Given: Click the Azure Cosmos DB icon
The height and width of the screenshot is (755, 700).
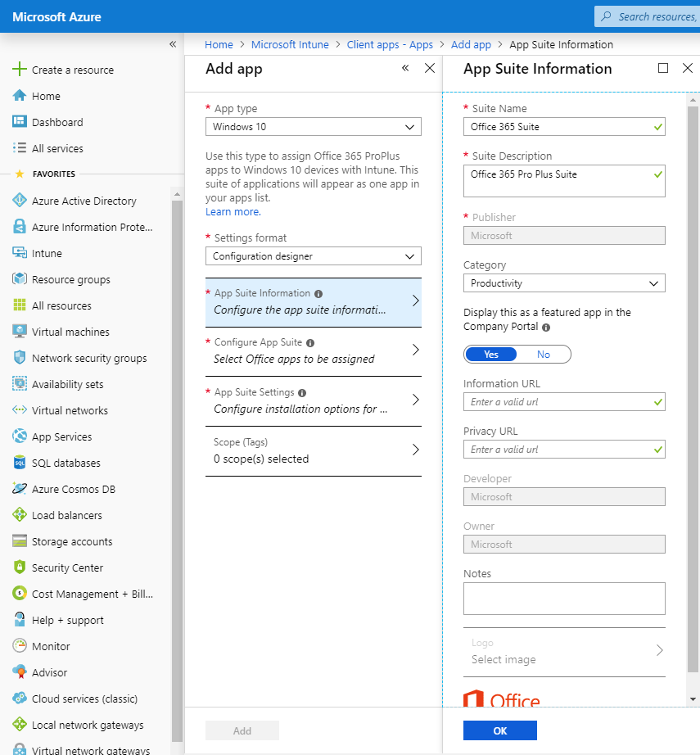Looking at the screenshot, I should click(x=20, y=488).
